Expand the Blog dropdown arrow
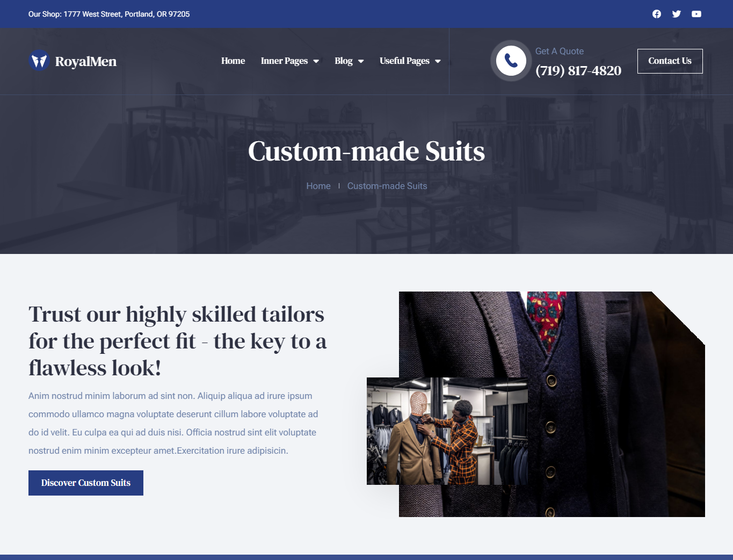 click(361, 61)
